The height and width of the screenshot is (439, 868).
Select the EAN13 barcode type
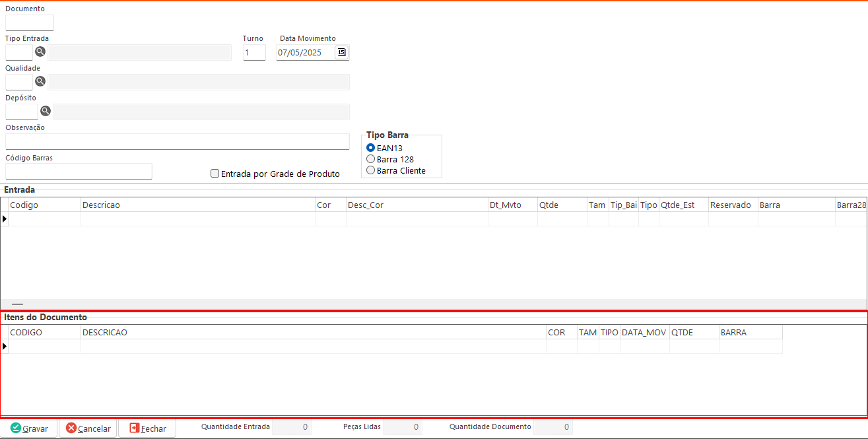[371, 148]
